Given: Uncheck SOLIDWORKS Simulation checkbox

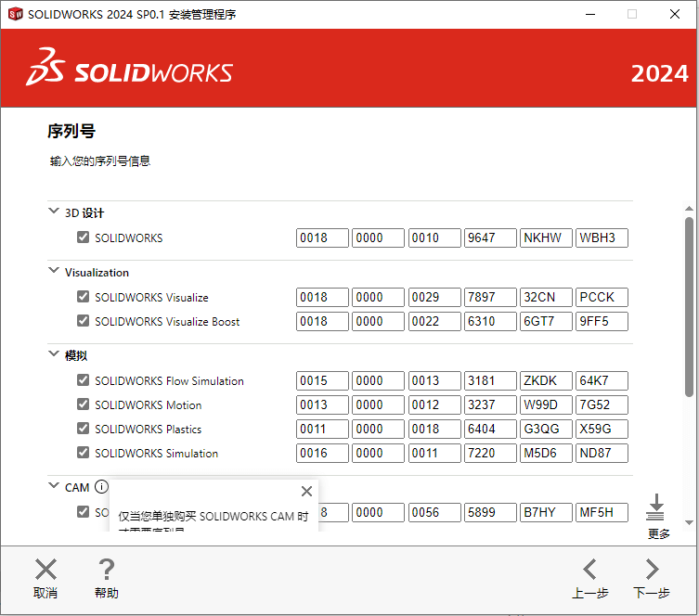Looking at the screenshot, I should (83, 452).
